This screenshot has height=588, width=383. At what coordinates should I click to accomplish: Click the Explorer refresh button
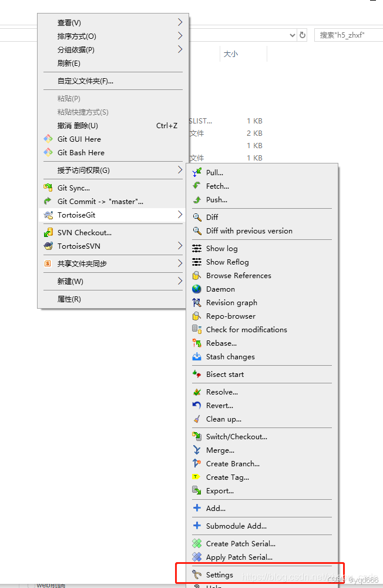pos(303,35)
